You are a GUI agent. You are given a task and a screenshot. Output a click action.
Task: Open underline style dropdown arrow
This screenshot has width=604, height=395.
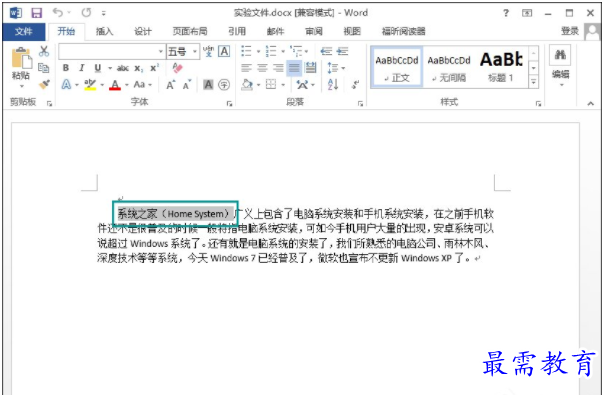[x=109, y=69]
